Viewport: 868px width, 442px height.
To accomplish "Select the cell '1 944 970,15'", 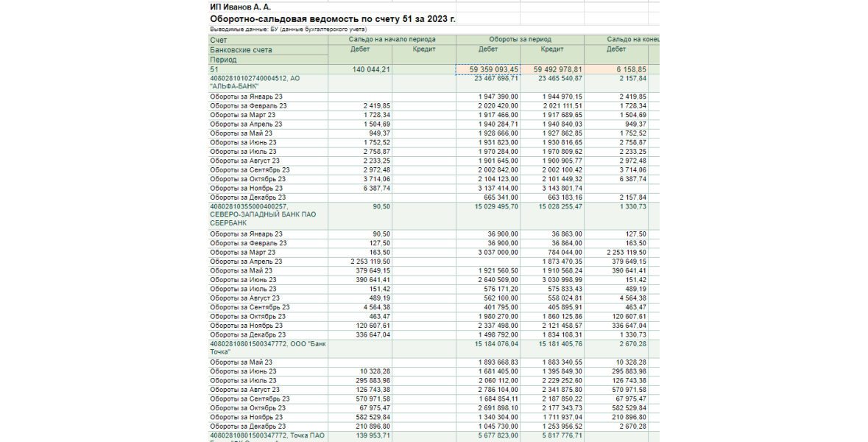I will point(552,97).
